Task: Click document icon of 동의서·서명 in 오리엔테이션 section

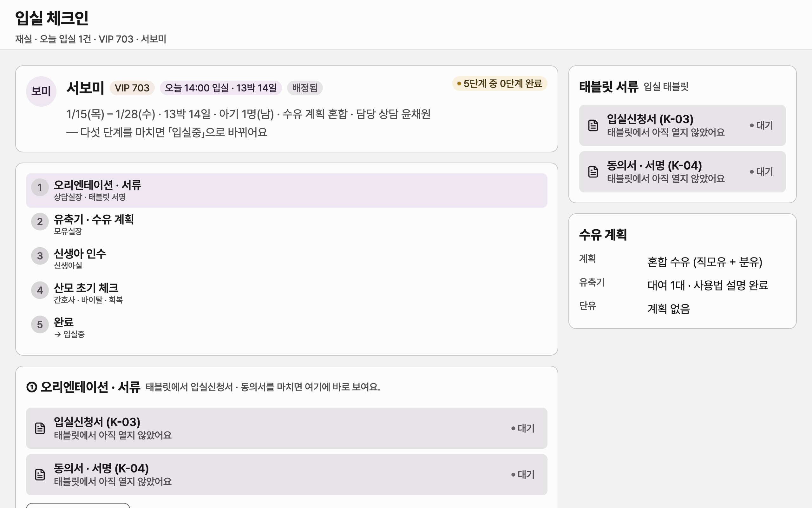Action: coord(40,475)
